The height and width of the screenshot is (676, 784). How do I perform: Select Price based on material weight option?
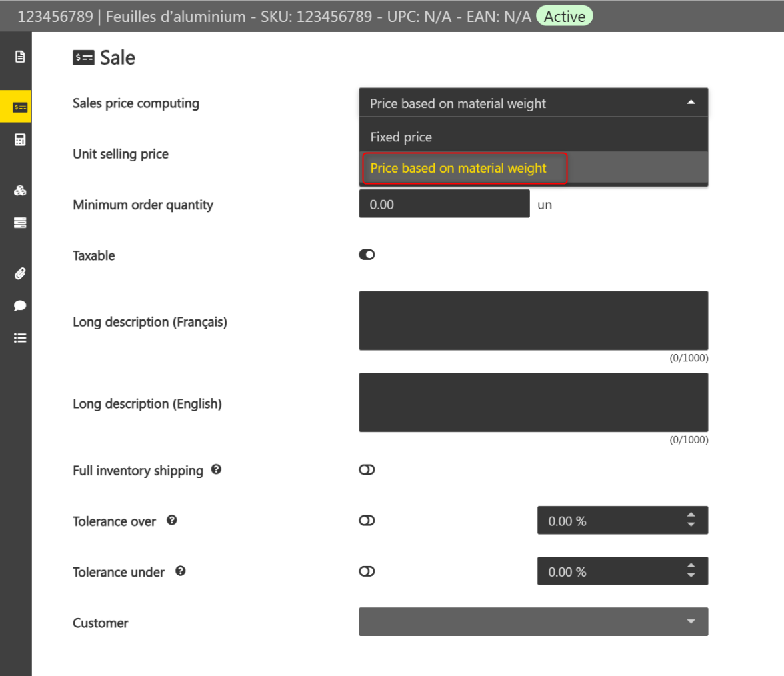click(x=459, y=169)
